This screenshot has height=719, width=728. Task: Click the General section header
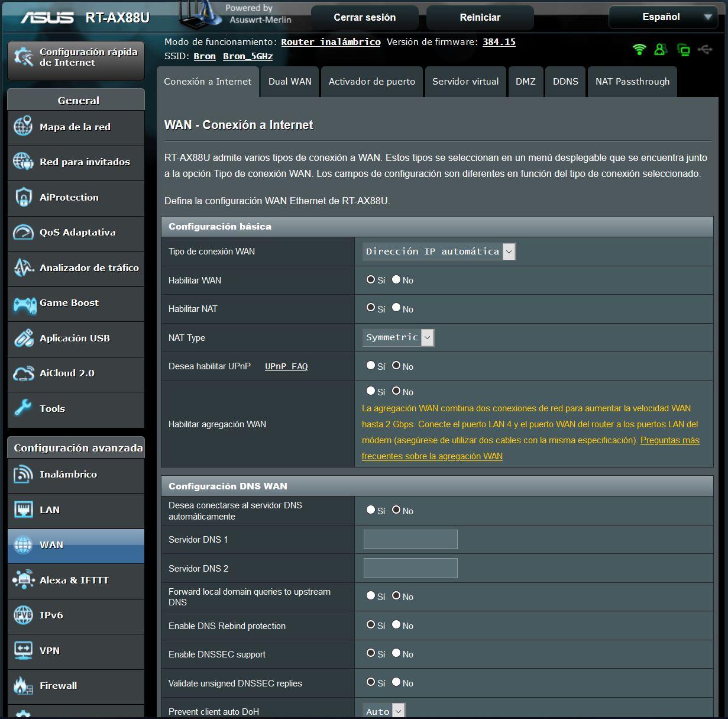[x=76, y=100]
